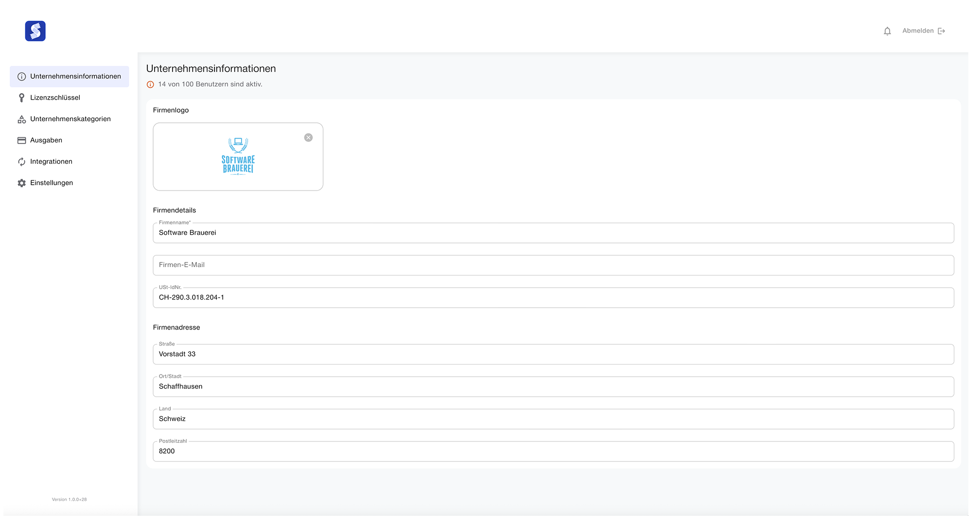Click the Postleitzahl field showing 8200

coord(553,451)
